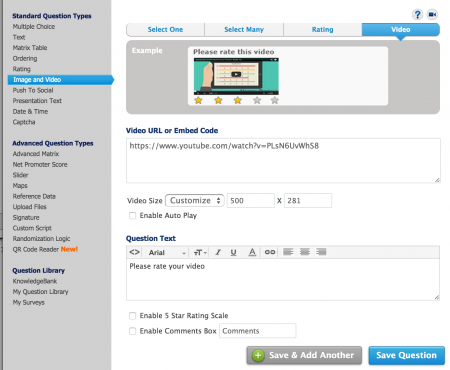Click the Save Question button
Image resolution: width=450 pixels, height=370 pixels.
click(406, 355)
